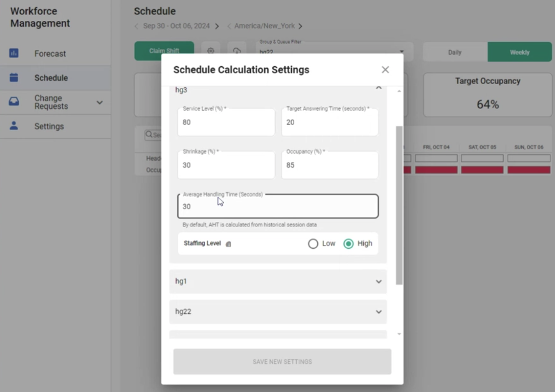Expand the Change Requests submenu
The height and width of the screenshot is (392, 555).
(100, 102)
